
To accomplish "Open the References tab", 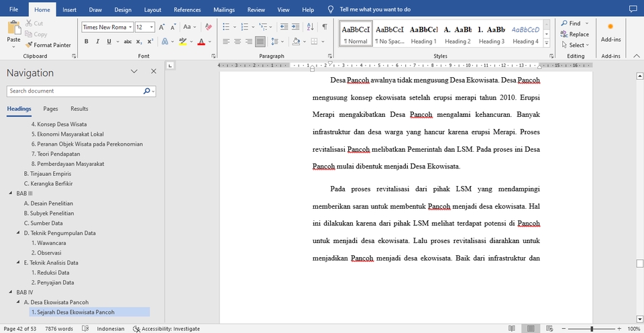I will (187, 9).
